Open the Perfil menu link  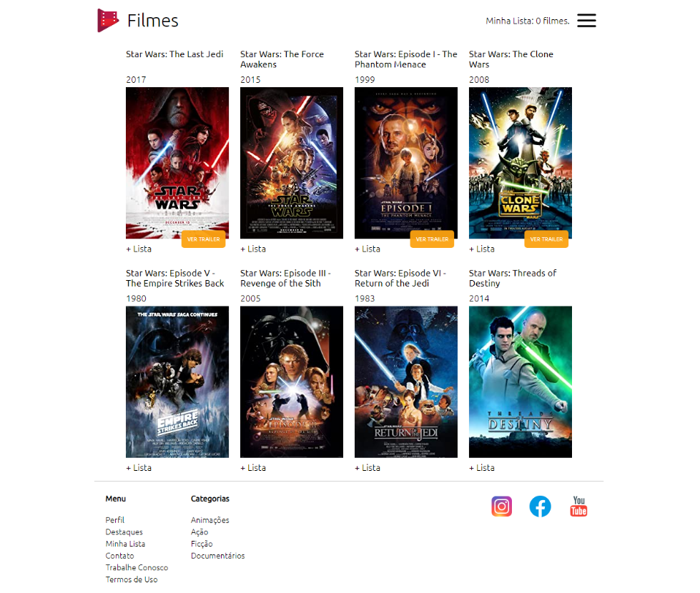pyautogui.click(x=114, y=519)
